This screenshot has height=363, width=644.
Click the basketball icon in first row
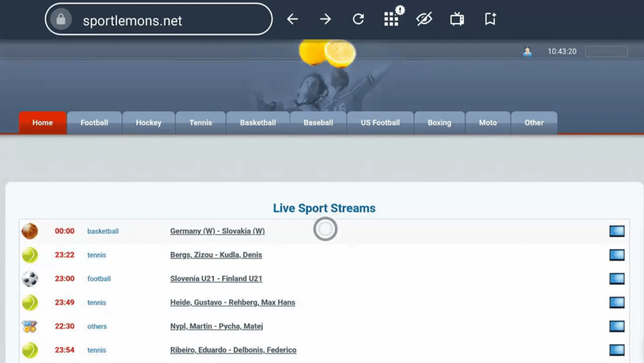coord(30,231)
